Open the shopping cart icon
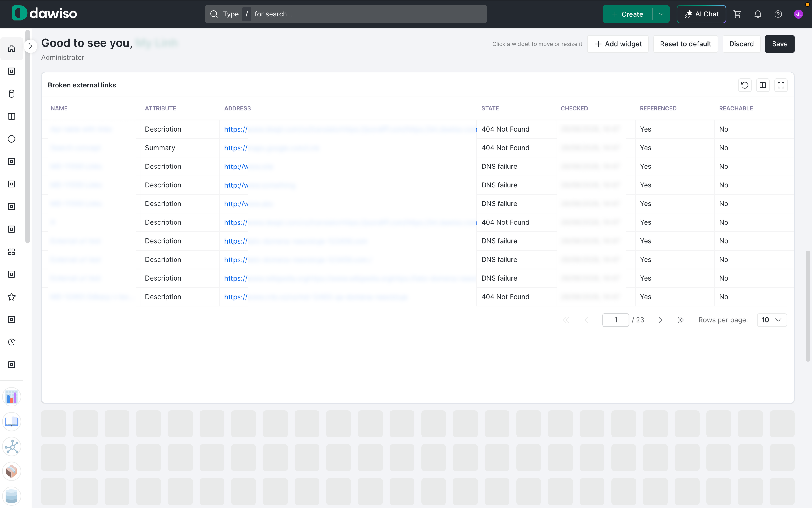The width and height of the screenshot is (812, 508). point(737,14)
